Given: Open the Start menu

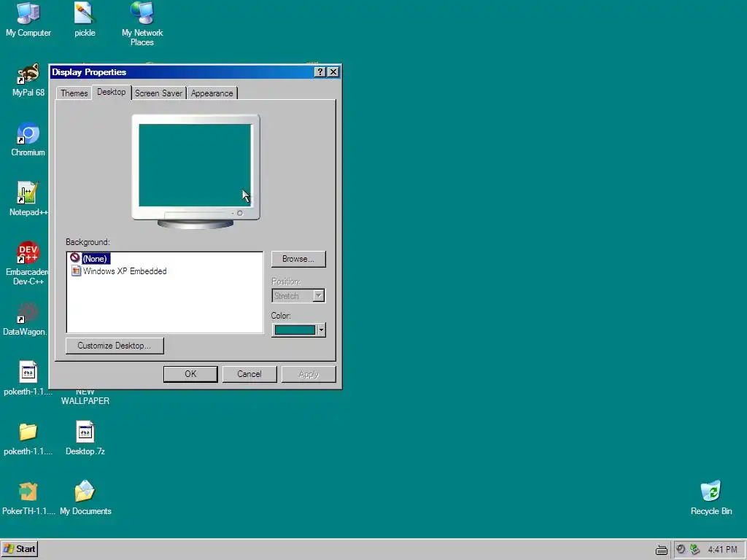Looking at the screenshot, I should [20, 549].
